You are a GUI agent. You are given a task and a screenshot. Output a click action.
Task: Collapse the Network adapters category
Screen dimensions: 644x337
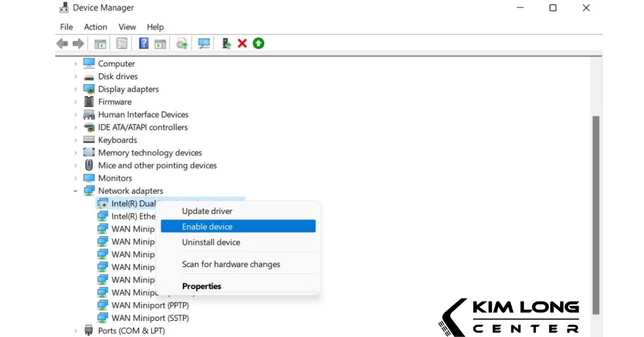coord(76,191)
